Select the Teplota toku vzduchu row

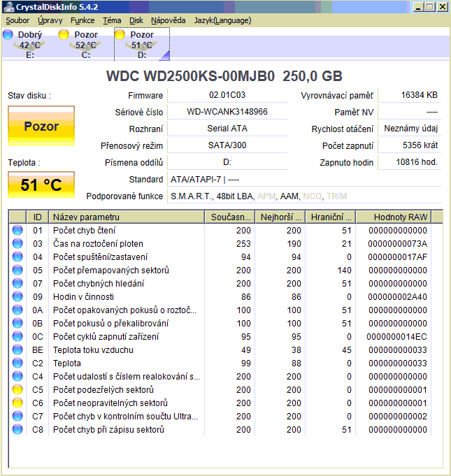coord(220,349)
